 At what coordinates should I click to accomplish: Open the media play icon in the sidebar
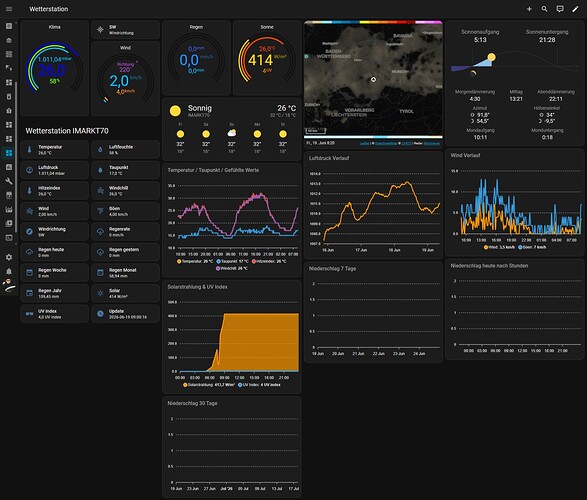(x=9, y=223)
